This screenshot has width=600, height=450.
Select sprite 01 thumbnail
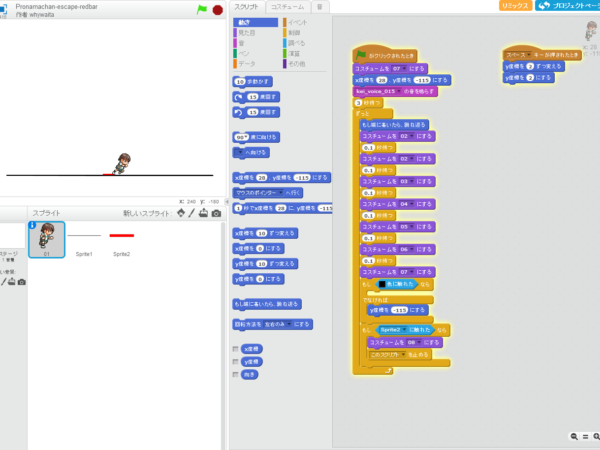[47, 240]
